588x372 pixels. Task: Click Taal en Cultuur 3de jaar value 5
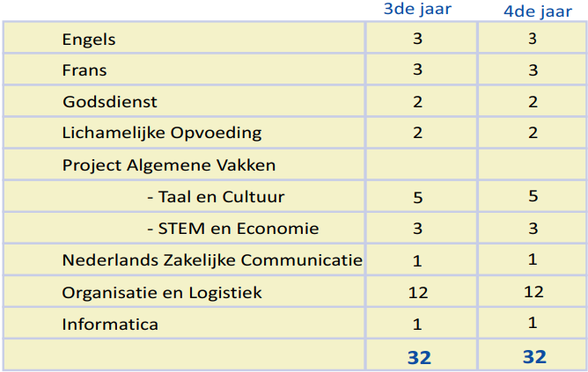click(x=418, y=197)
